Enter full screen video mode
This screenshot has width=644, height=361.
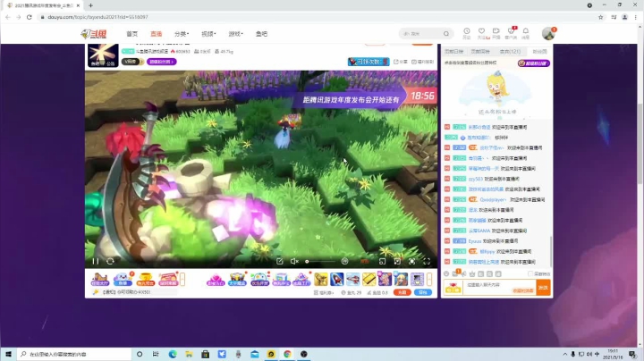point(427,261)
